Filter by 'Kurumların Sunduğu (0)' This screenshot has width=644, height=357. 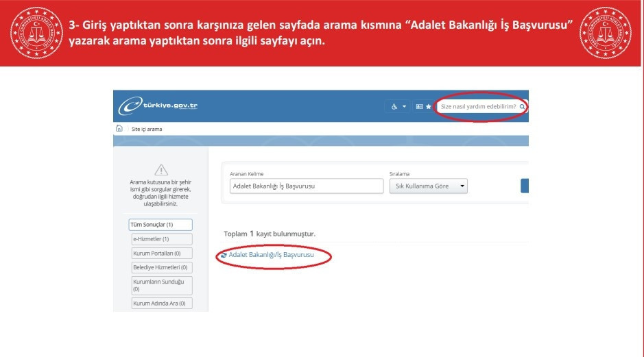pyautogui.click(x=162, y=285)
